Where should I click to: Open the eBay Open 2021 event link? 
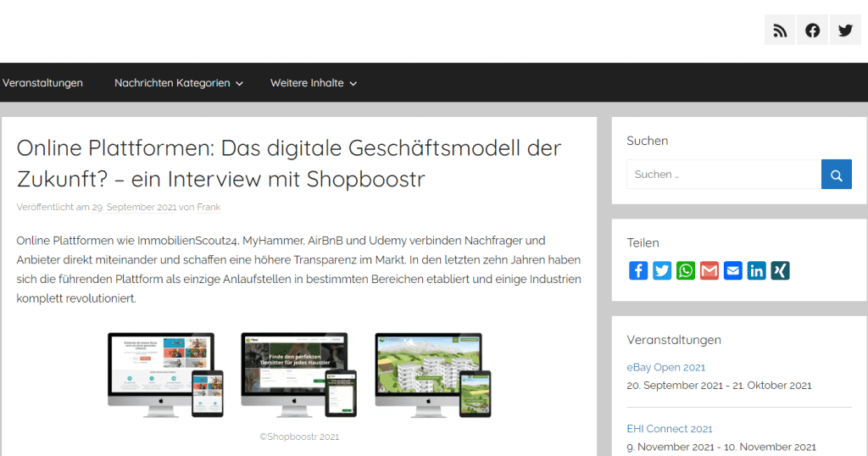665,367
